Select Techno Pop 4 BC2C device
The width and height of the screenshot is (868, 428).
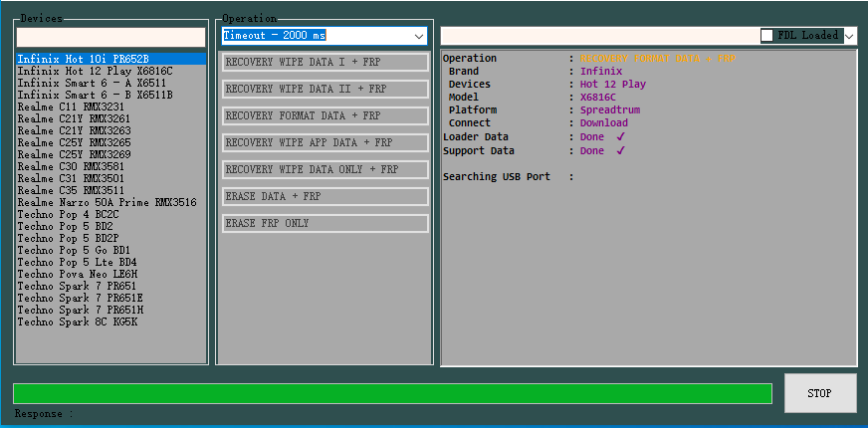[111, 214]
